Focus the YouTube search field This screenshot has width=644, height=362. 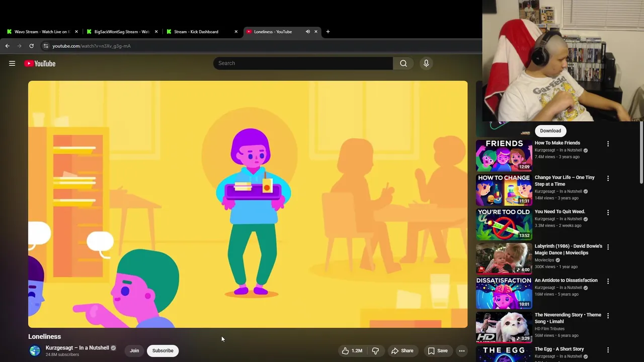click(x=303, y=63)
